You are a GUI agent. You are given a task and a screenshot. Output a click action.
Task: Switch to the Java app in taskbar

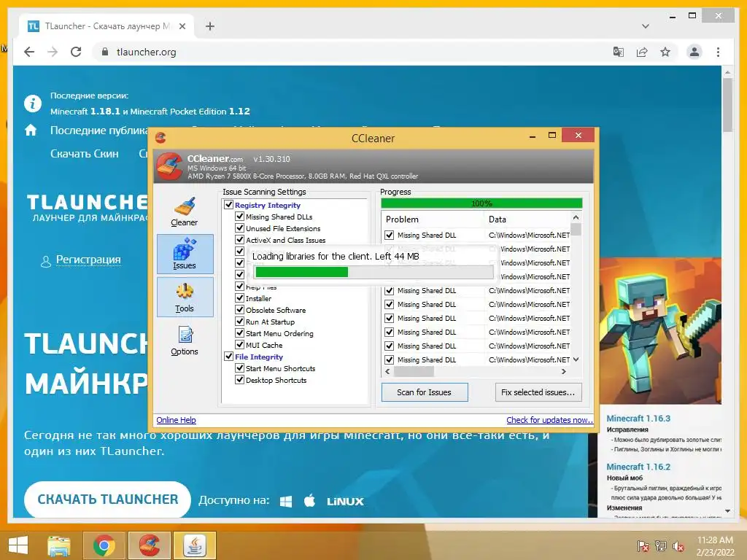(x=194, y=545)
